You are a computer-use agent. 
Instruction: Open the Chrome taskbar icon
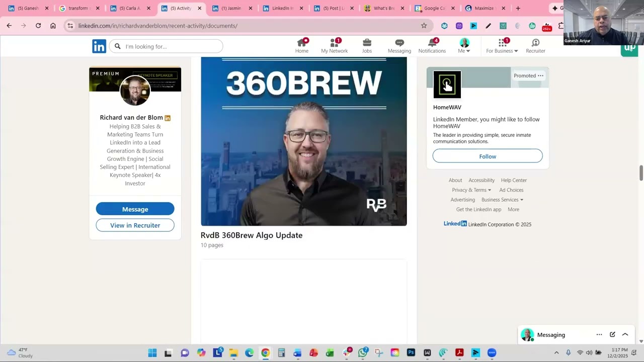point(265,352)
